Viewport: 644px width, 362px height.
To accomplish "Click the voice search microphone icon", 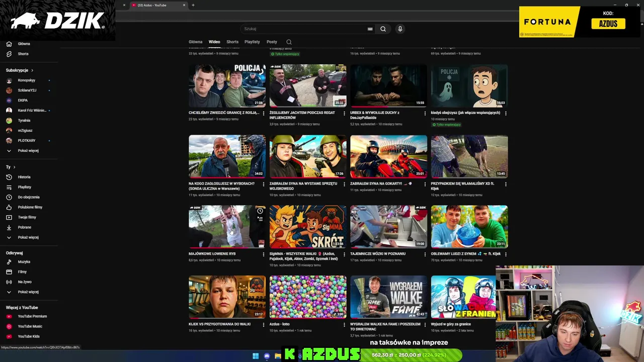I will [400, 29].
